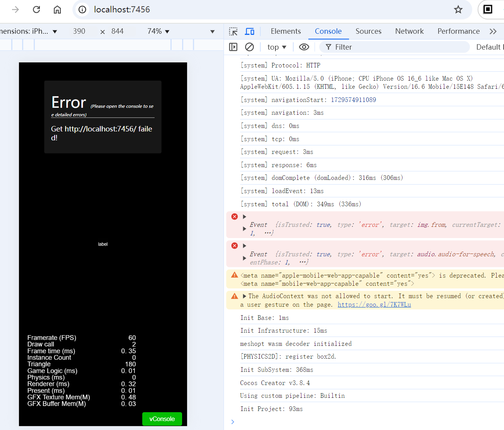Click the deprecated meta warning icon
The width and height of the screenshot is (504, 430).
tap(234, 275)
